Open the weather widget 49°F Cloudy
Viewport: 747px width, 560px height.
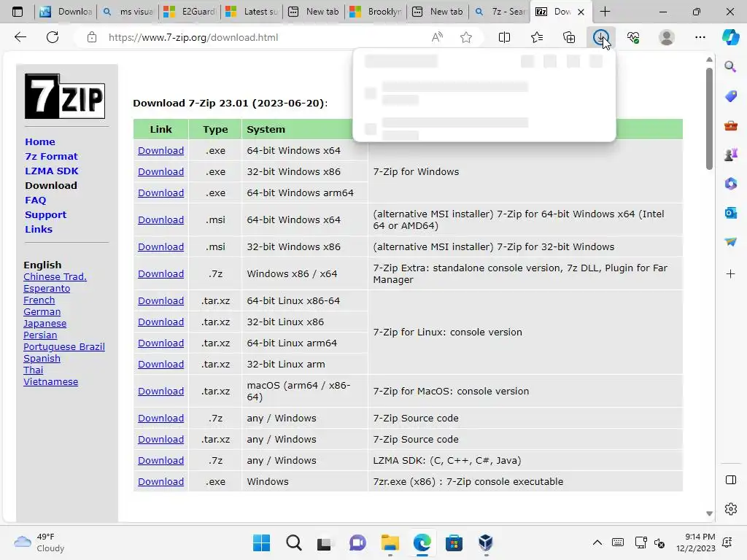[39, 542]
